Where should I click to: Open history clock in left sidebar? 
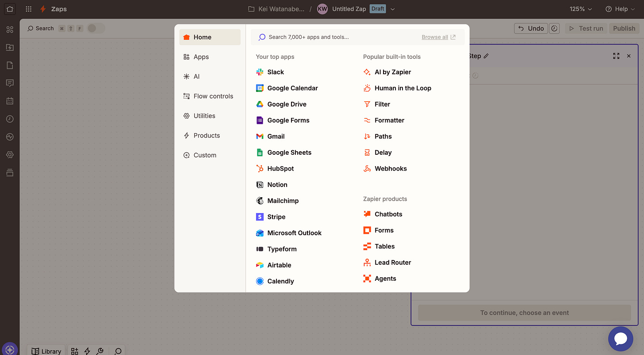pyautogui.click(x=10, y=119)
